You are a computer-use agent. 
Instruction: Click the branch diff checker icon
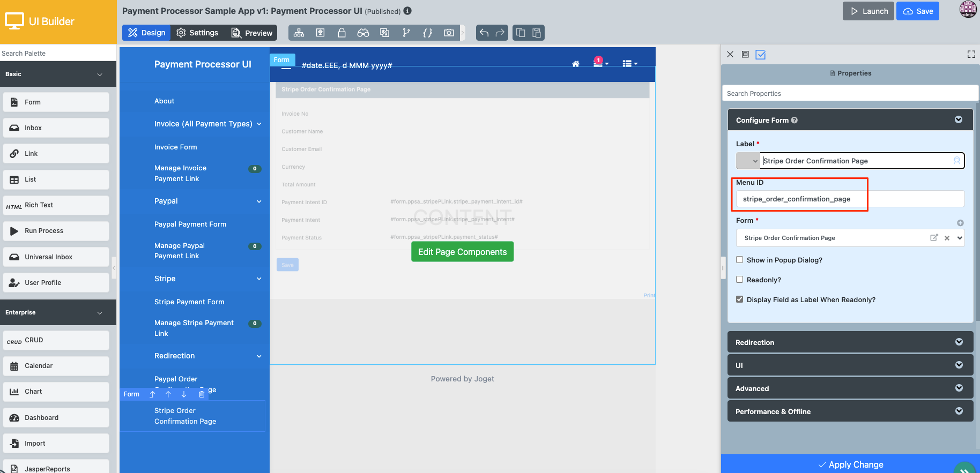pyautogui.click(x=406, y=33)
